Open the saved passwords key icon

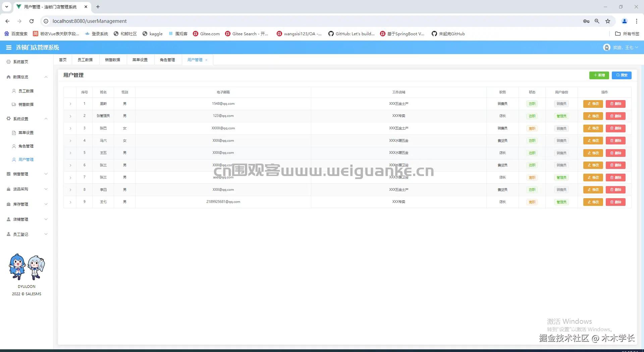[x=586, y=21]
